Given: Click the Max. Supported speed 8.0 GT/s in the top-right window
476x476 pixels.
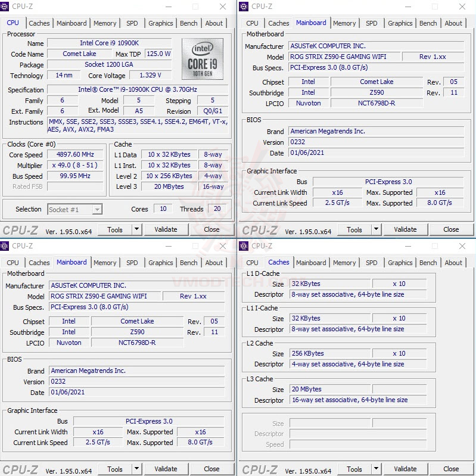Looking at the screenshot, I should pyautogui.click(x=440, y=203).
